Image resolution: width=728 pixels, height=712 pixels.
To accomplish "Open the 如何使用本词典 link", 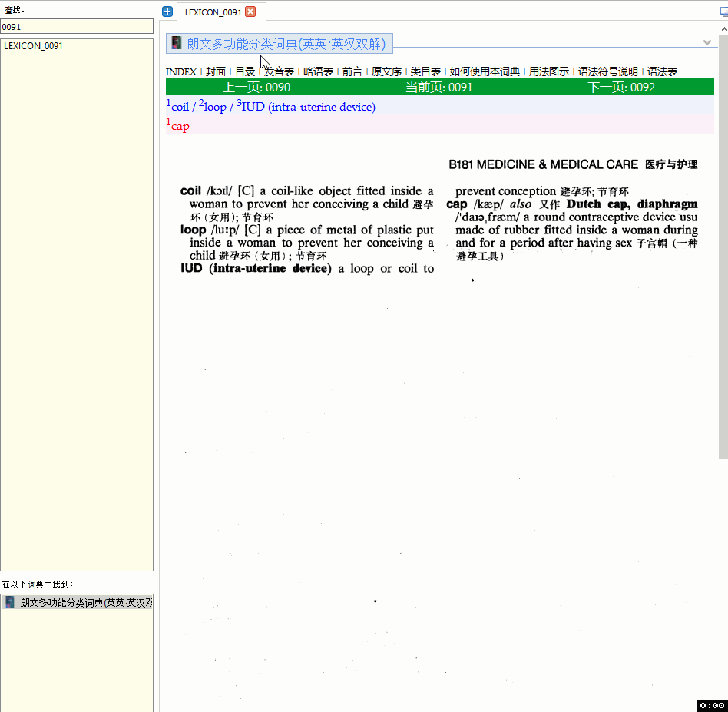I will [x=485, y=71].
